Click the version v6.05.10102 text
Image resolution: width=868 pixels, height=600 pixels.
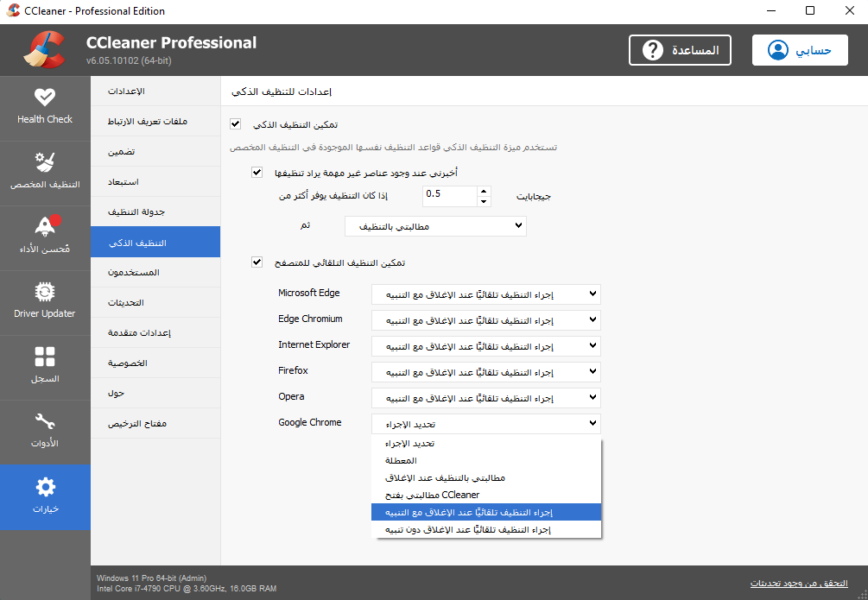pos(129,60)
